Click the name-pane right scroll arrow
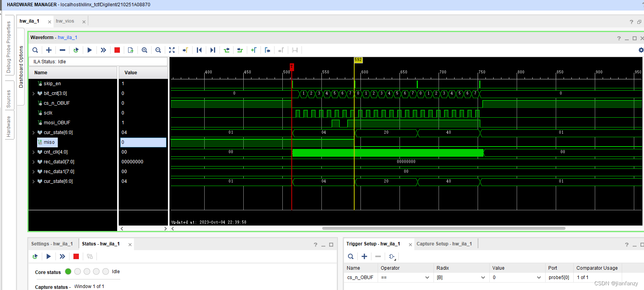Viewport: 644px width, 290px height. pyautogui.click(x=165, y=229)
